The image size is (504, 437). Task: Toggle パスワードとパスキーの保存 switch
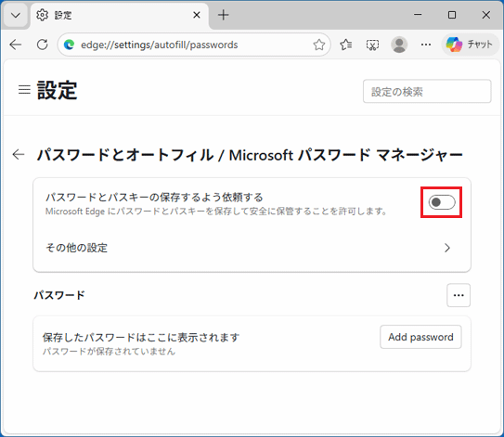(x=442, y=202)
